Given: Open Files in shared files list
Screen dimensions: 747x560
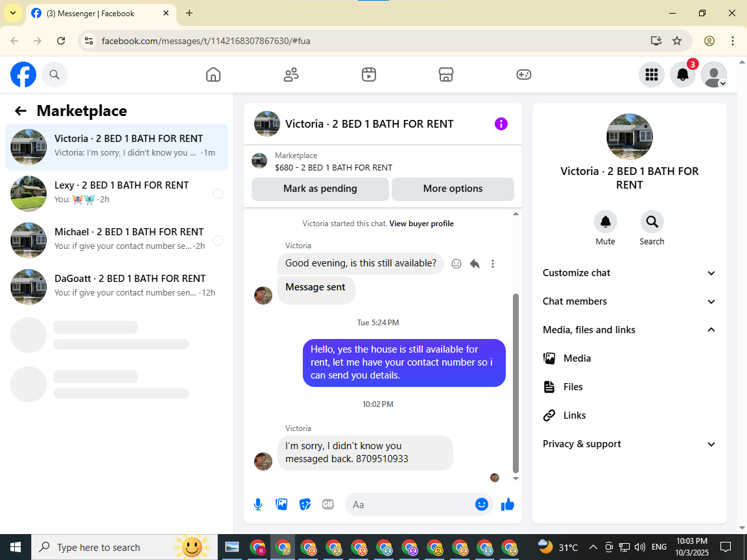Looking at the screenshot, I should [x=629, y=387].
